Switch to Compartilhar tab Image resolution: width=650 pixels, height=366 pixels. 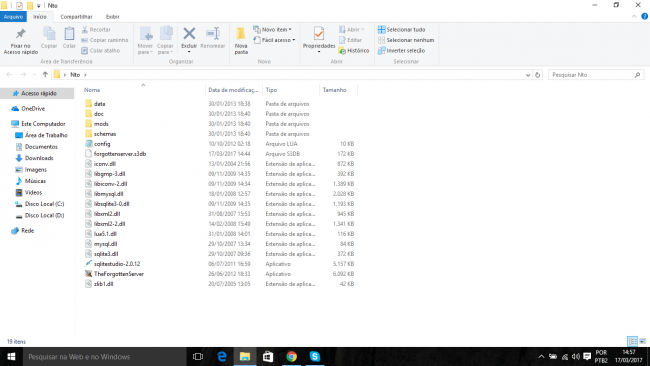point(76,17)
